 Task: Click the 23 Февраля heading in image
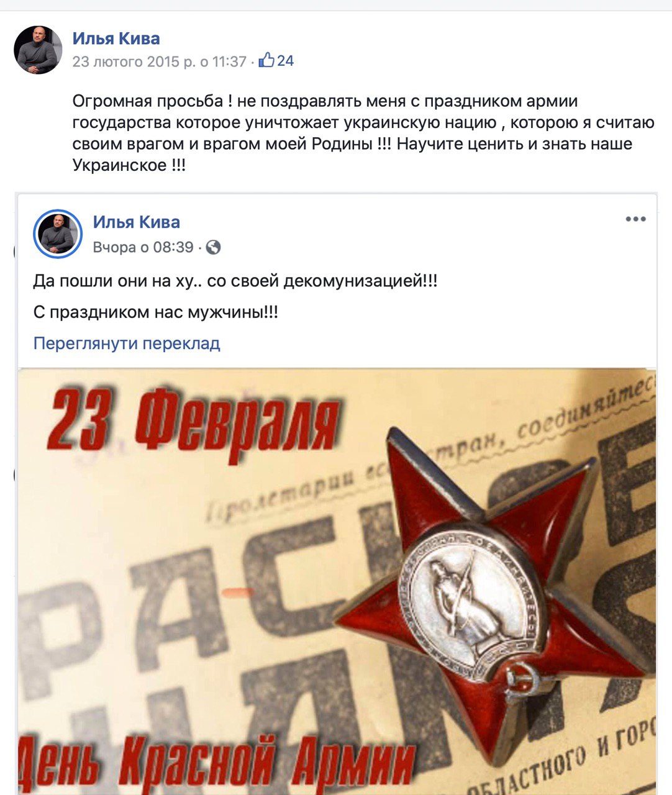point(194,424)
